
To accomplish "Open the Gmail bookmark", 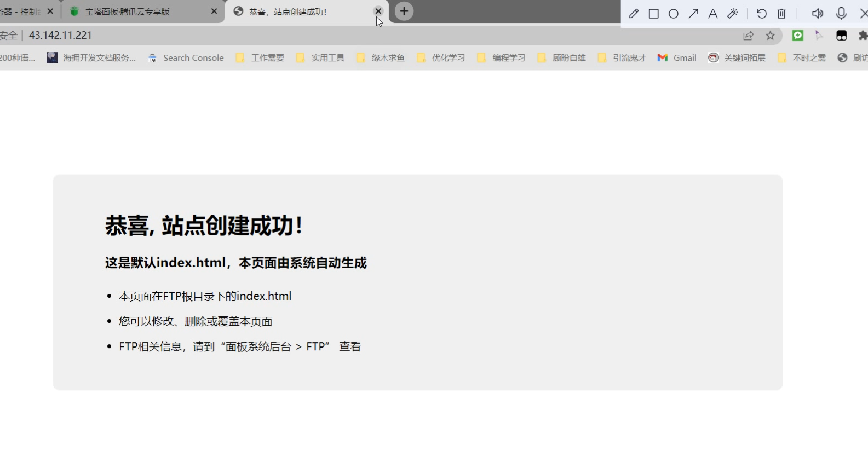I will click(677, 58).
